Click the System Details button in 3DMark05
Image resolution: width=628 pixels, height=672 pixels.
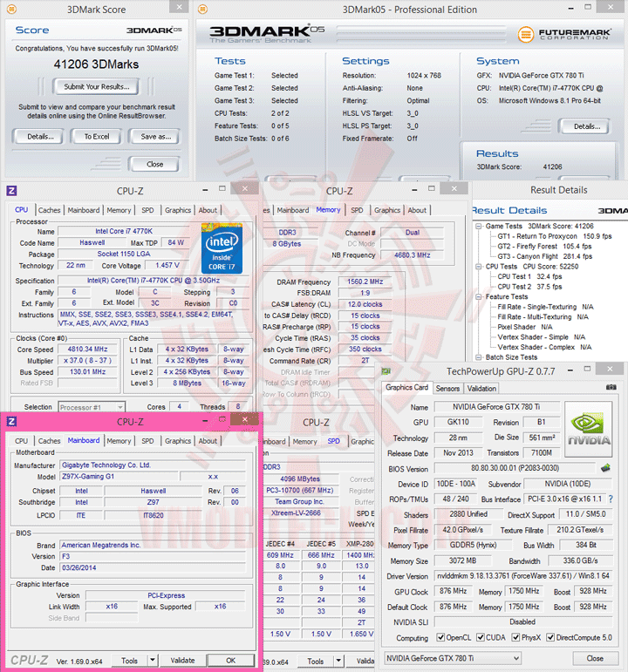[587, 126]
